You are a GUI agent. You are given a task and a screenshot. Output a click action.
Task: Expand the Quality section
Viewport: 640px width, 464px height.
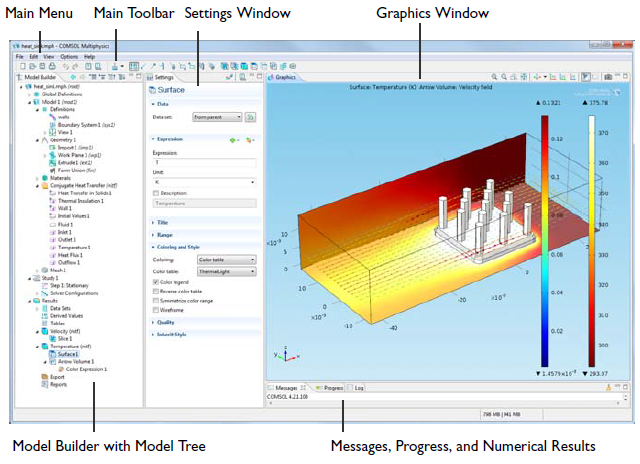coord(165,322)
